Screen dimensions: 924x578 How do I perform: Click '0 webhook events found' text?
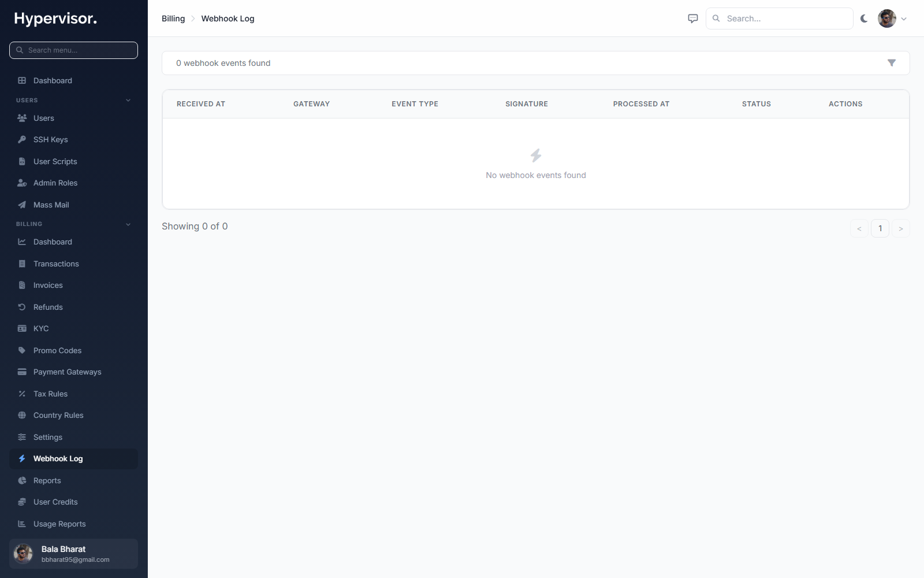223,63
